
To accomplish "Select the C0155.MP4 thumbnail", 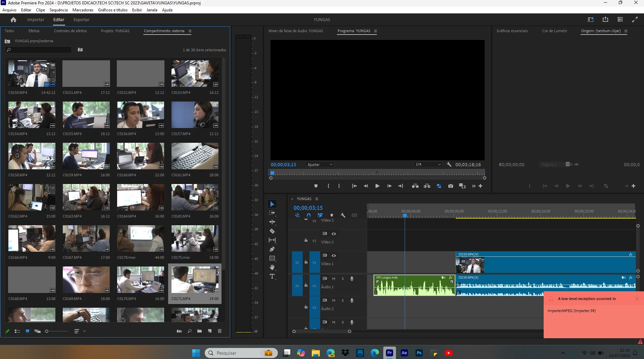I will pyautogui.click(x=86, y=115).
